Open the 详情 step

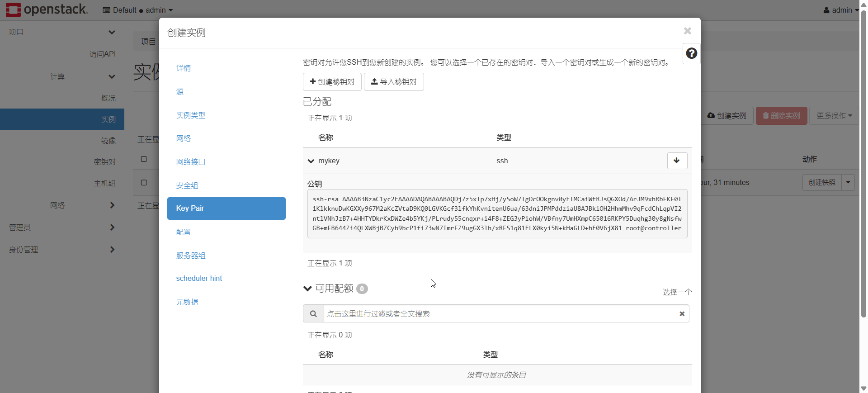coord(184,68)
